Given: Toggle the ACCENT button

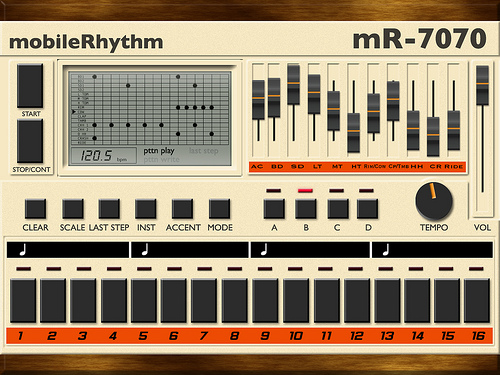Looking at the screenshot, I should (x=182, y=209).
